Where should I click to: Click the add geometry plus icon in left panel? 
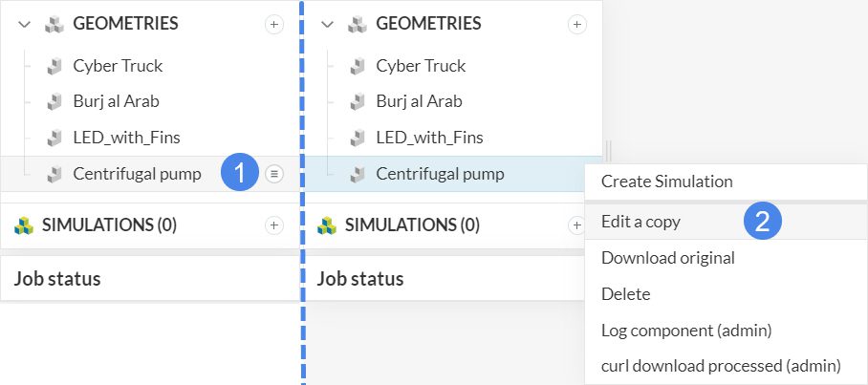coord(274,25)
